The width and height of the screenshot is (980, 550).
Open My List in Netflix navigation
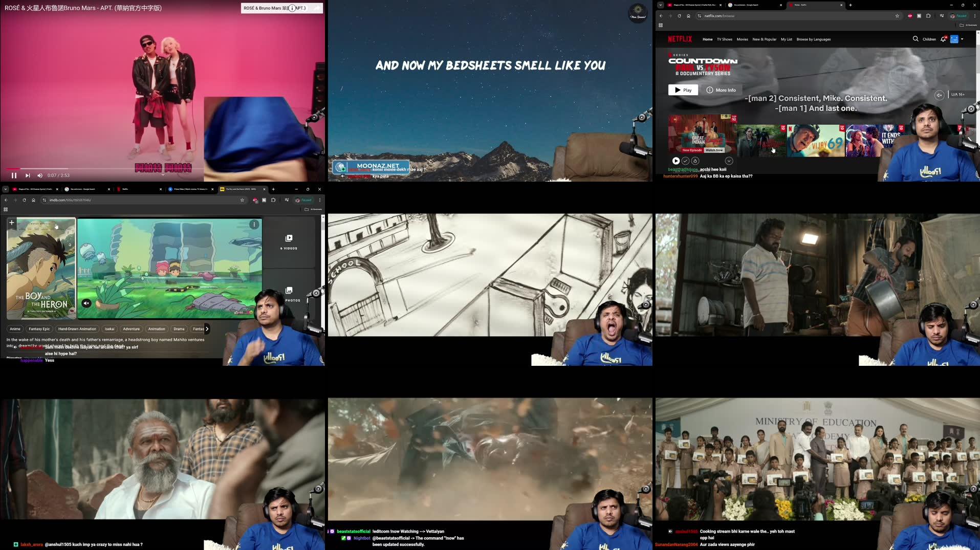pos(787,39)
